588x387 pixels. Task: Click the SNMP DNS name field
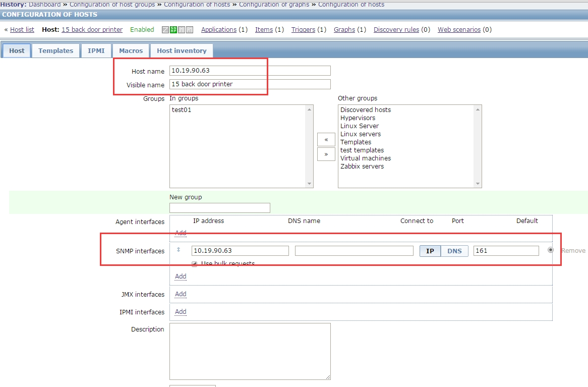click(354, 251)
